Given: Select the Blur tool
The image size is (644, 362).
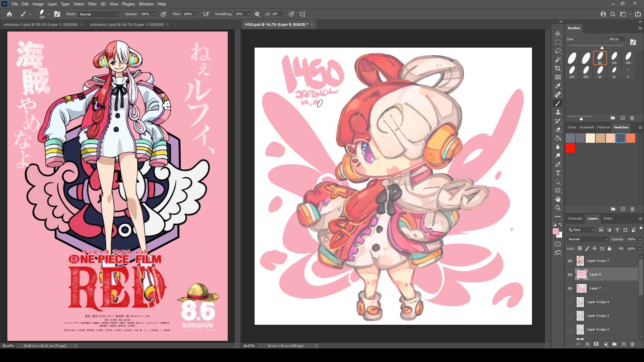Looking at the screenshot, I should pos(558,147).
